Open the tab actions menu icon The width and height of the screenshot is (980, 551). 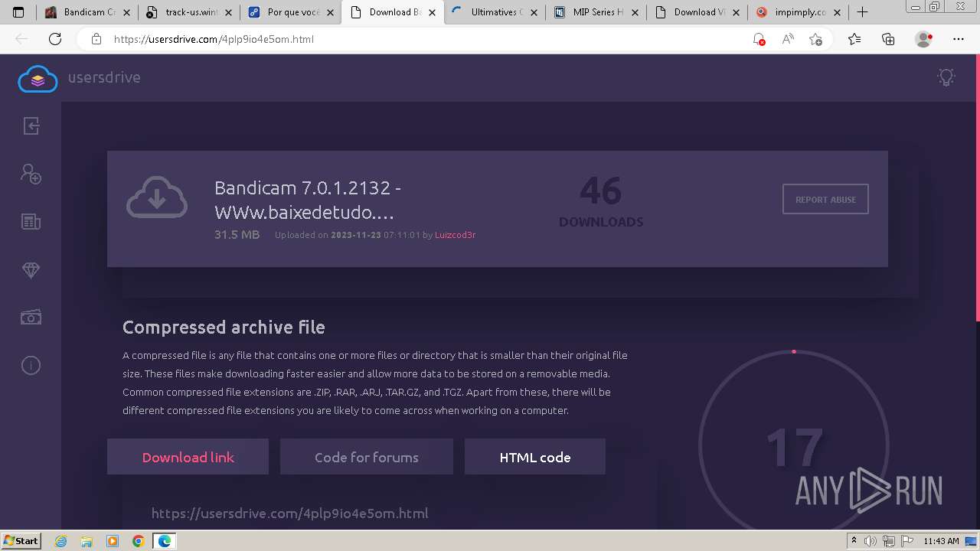(x=18, y=12)
